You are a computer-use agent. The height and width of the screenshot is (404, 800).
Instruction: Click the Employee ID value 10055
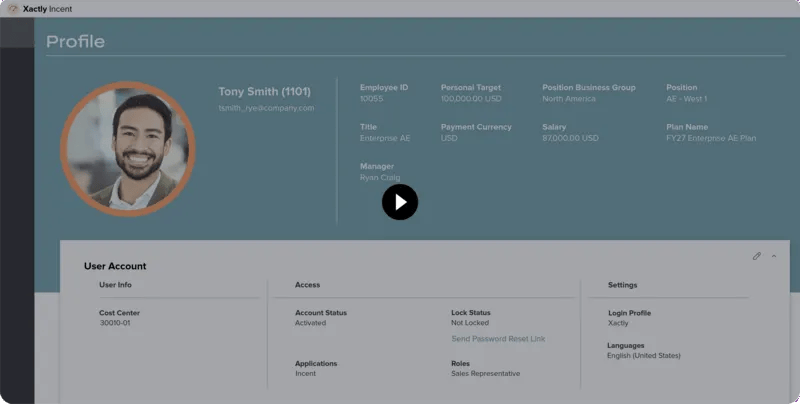coord(371,99)
